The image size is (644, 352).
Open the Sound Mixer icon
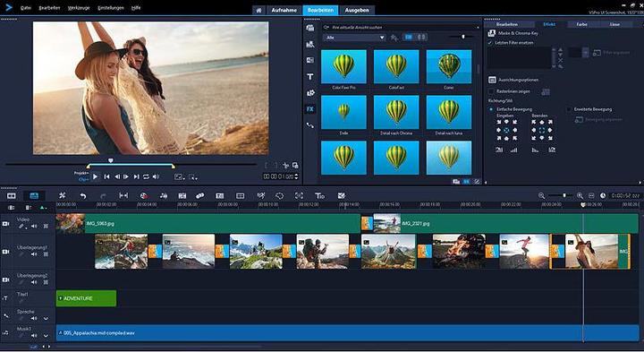pos(164,196)
